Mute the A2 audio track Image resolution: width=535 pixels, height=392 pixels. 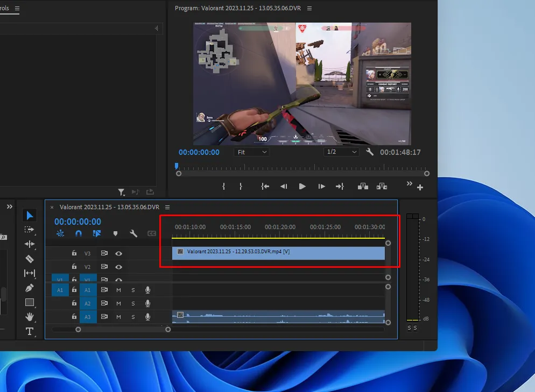(119, 303)
